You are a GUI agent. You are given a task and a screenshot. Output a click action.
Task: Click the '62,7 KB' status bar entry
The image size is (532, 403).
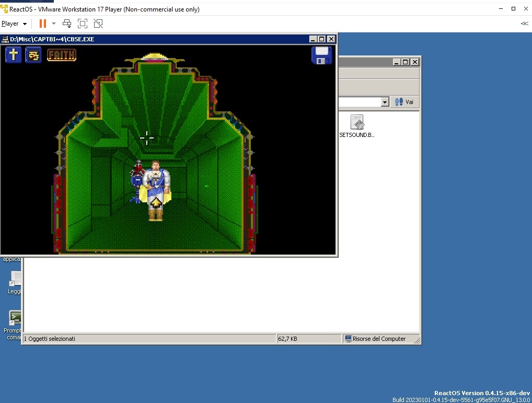pos(287,339)
